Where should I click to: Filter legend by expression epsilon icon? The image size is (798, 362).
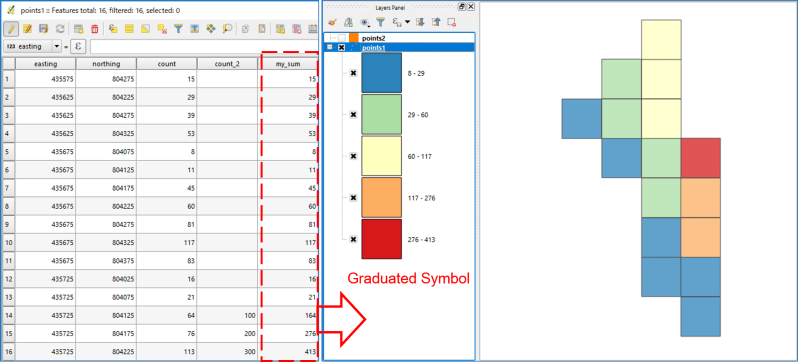point(396,22)
